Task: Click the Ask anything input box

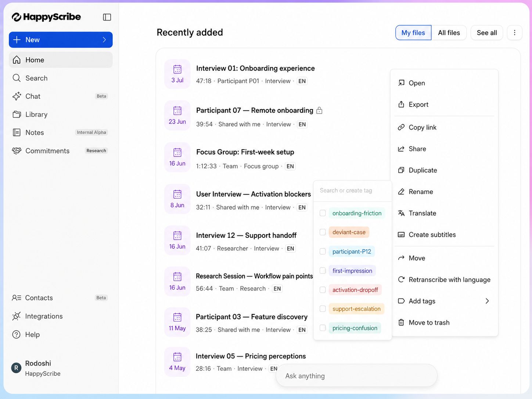Action: [356, 375]
